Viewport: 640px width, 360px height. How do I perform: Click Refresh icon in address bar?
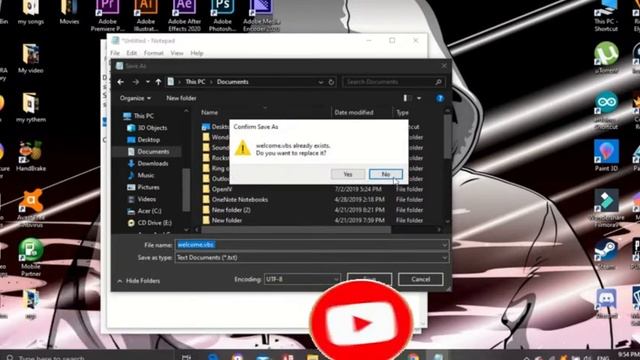pos(331,82)
